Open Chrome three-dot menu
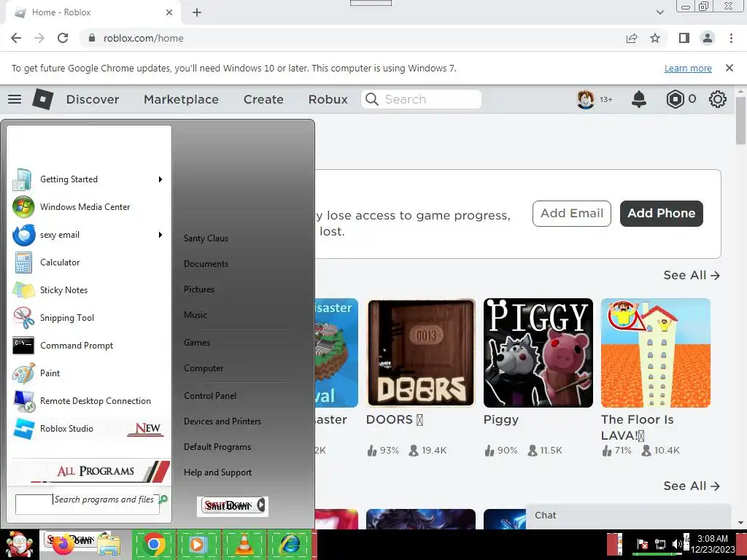747x560 pixels. click(731, 38)
